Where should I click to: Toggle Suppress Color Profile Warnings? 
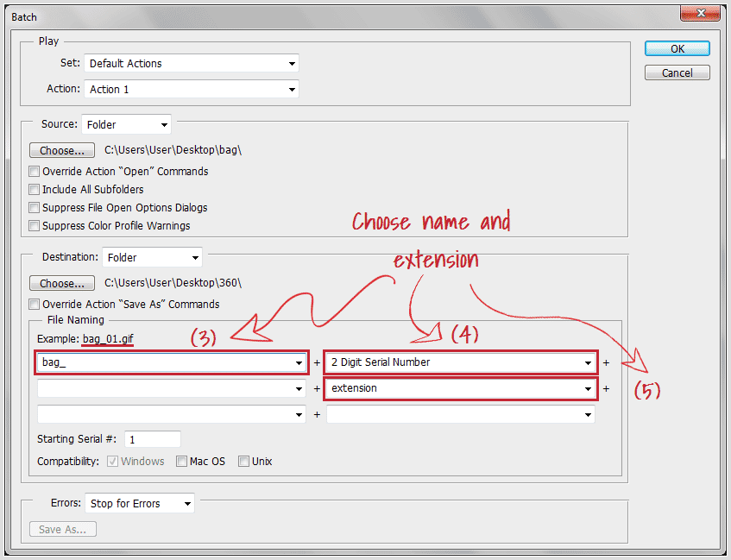(x=34, y=226)
